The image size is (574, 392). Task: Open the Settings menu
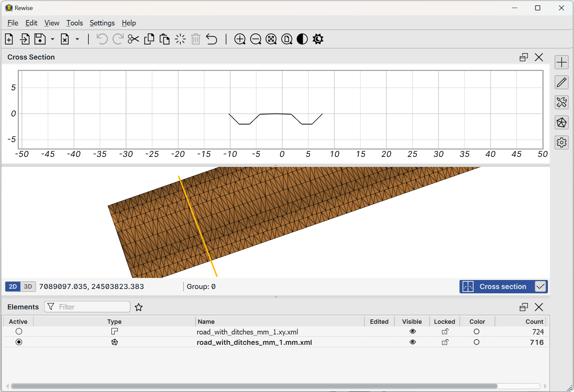point(102,23)
